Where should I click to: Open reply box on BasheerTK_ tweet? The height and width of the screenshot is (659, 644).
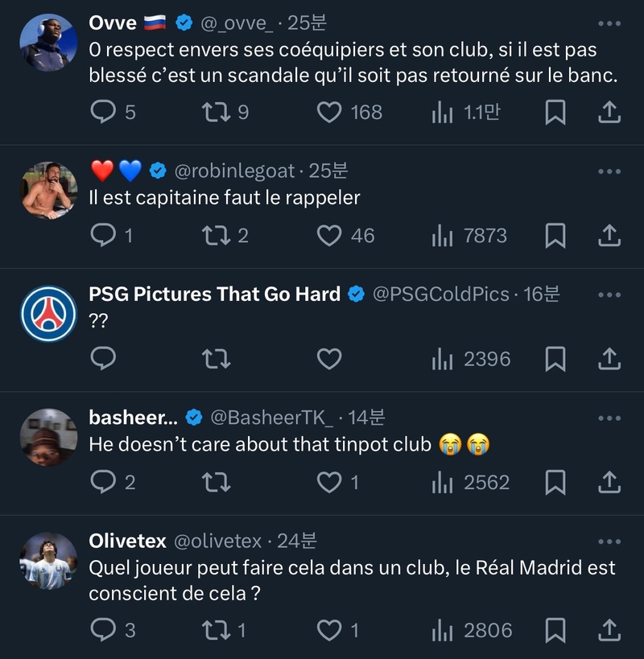(103, 481)
